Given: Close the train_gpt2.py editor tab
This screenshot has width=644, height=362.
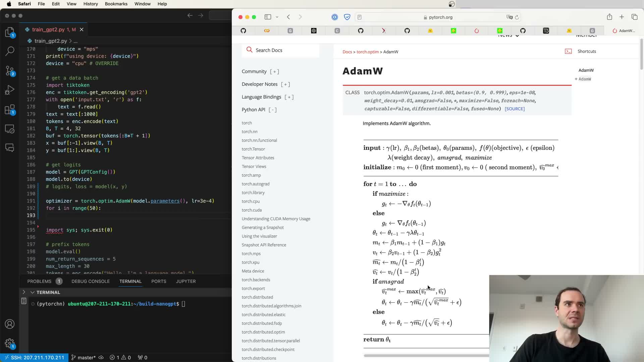Looking at the screenshot, I should (82, 29).
